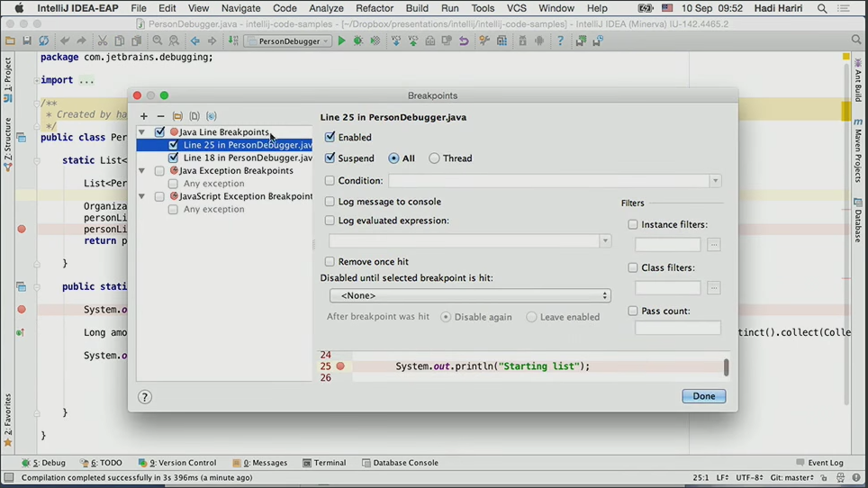
Task: Open Disabled until breakpoint hit <None> dropdown
Action: coord(470,295)
